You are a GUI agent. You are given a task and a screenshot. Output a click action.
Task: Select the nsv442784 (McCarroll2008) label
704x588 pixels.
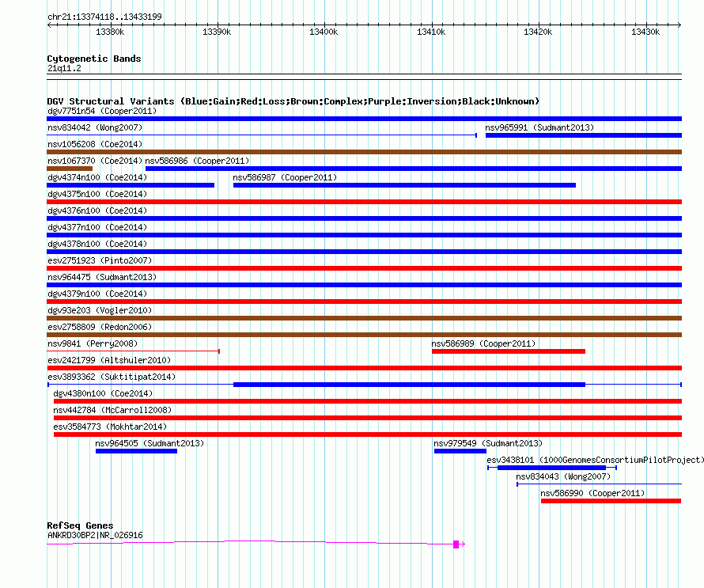tap(112, 410)
